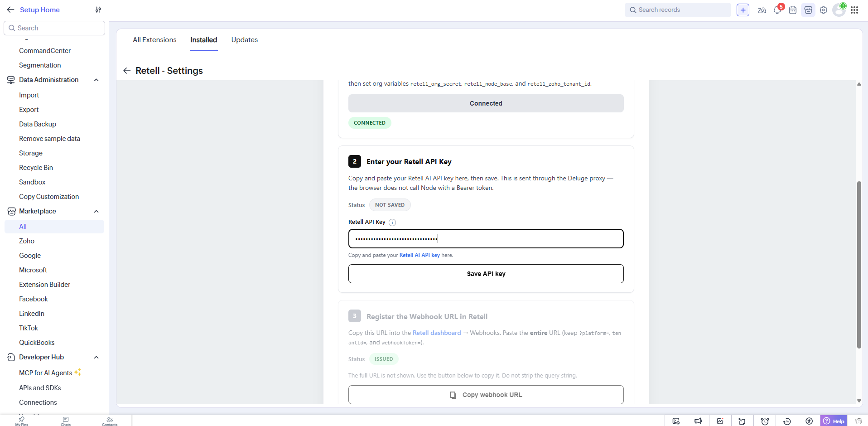Open Connections under Developer Hub
The image size is (868, 426).
point(38,402)
